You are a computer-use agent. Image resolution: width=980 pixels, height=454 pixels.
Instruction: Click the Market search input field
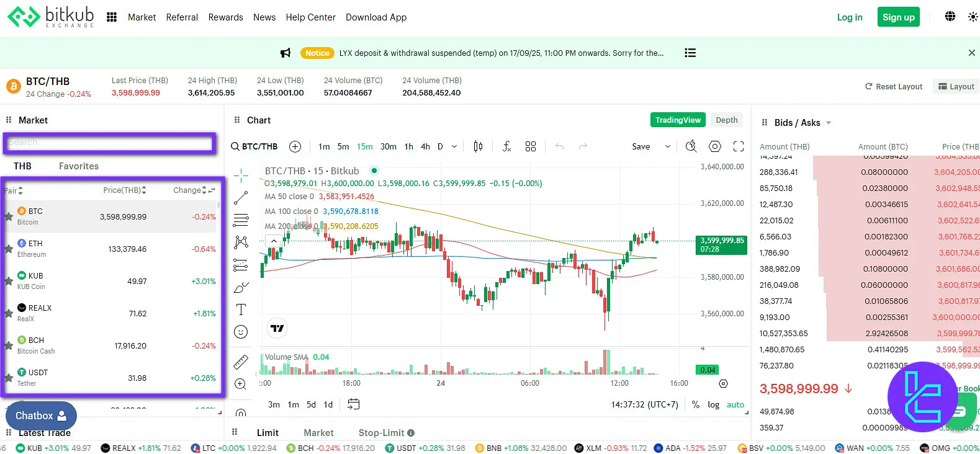click(110, 143)
